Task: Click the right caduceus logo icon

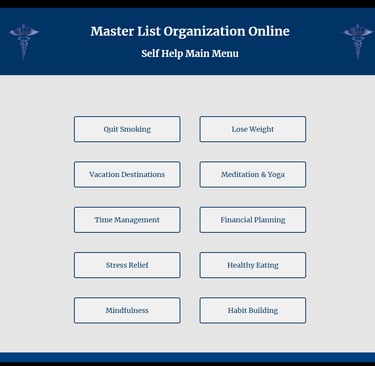Action: click(358, 41)
